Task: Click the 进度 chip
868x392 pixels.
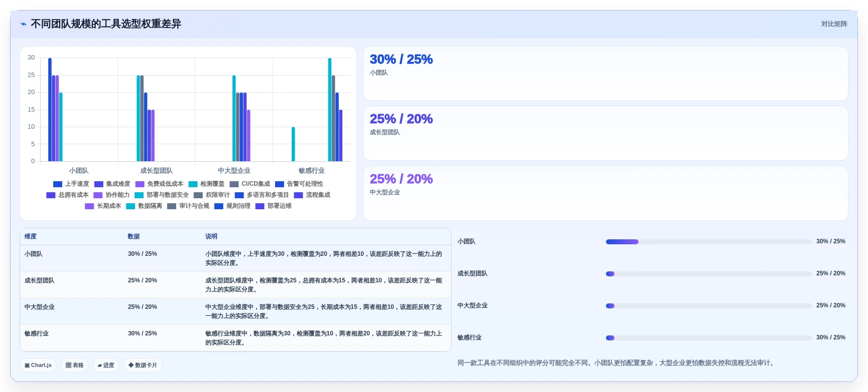Action: 106,365
